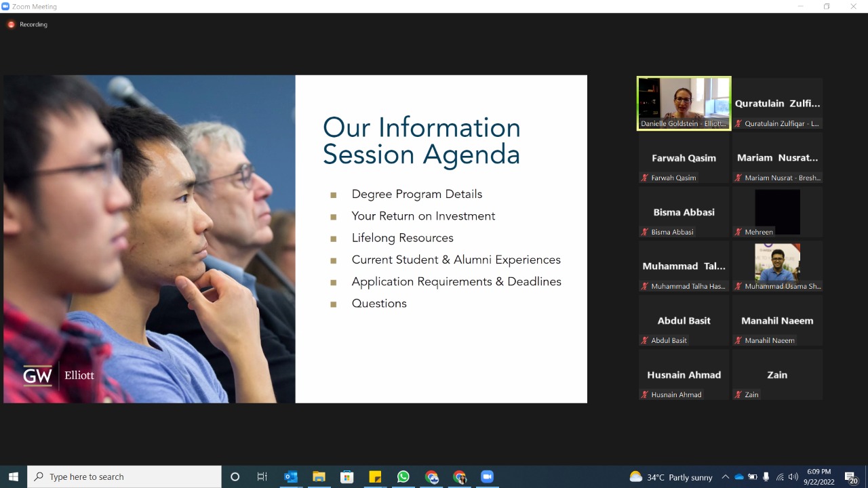Click Zain's participant tile
Viewport: 868px width, 488px height.
pyautogui.click(x=777, y=375)
